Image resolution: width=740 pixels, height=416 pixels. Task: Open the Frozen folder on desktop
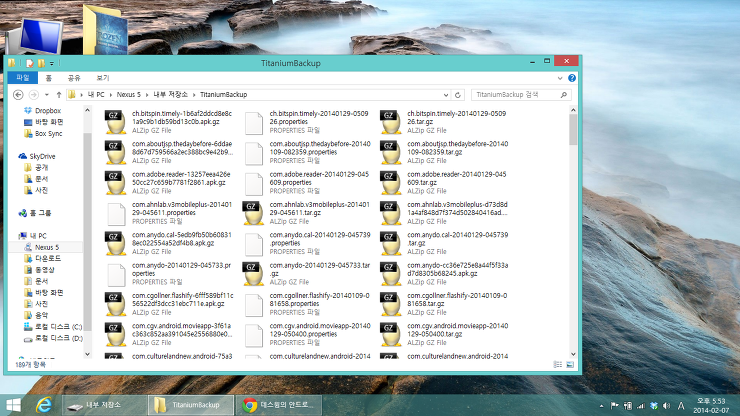click(x=105, y=29)
